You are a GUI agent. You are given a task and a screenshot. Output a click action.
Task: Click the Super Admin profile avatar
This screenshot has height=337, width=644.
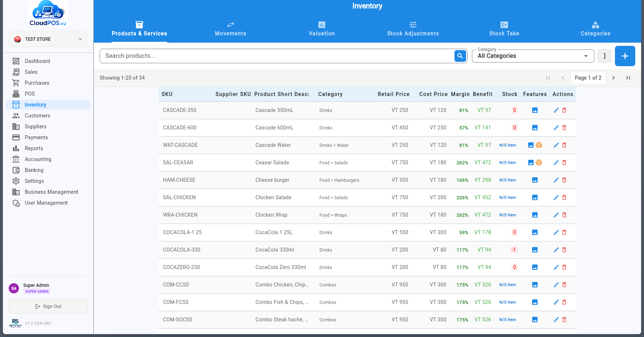[x=14, y=288]
